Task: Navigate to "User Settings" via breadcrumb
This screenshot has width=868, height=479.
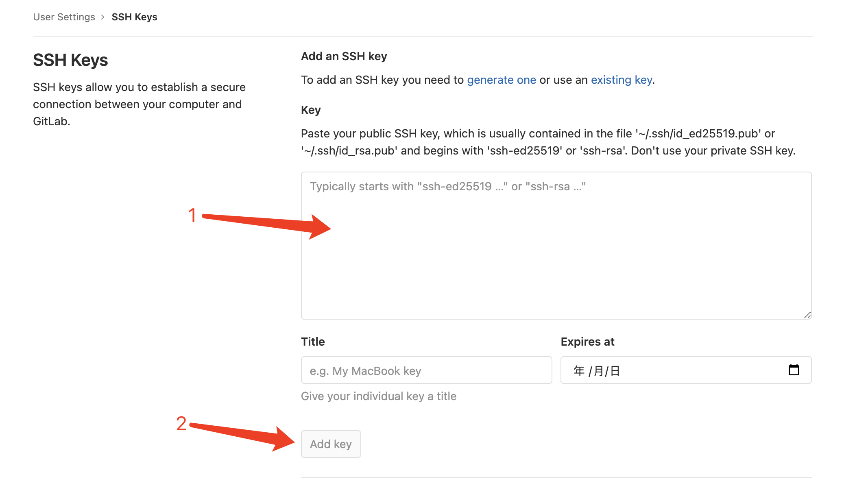Action: coord(64,17)
